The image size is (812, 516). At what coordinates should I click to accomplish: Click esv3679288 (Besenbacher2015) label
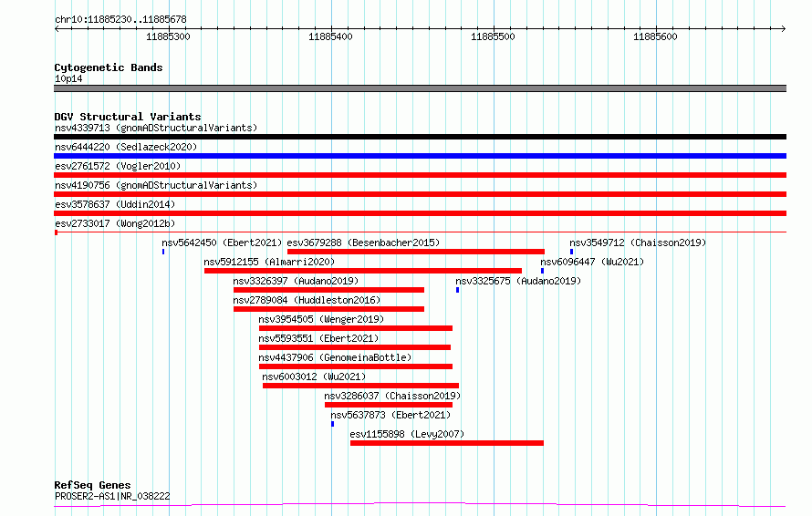363,243
